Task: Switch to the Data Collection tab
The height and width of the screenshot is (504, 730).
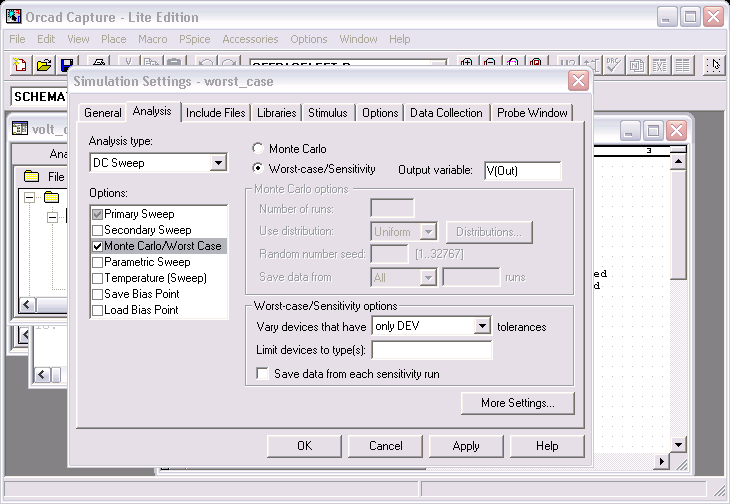Action: pyautogui.click(x=446, y=113)
